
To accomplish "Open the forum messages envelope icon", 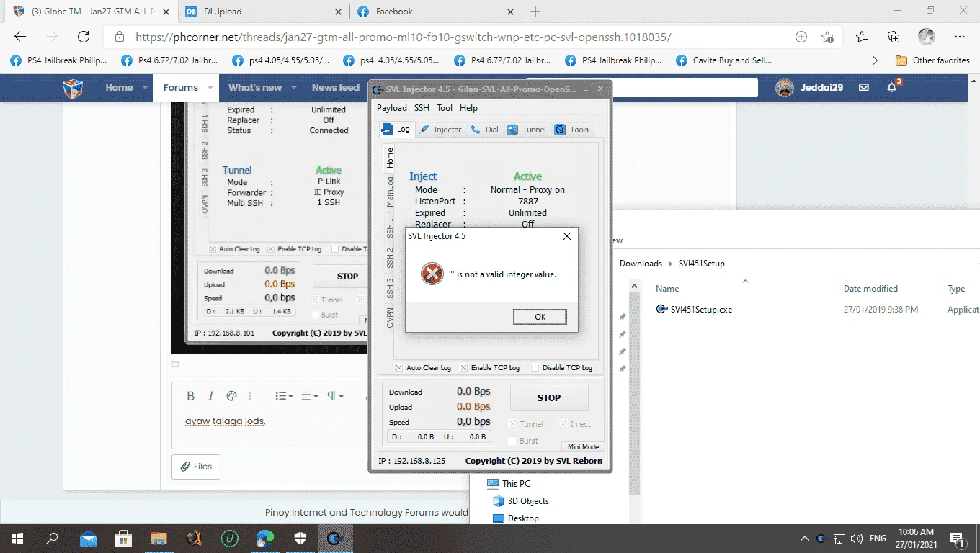I will point(864,88).
